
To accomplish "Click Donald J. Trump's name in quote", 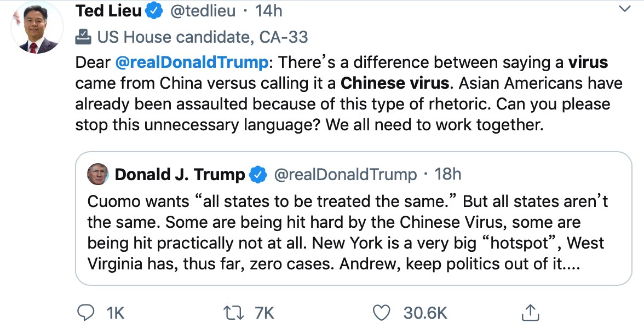I will pos(180,175).
